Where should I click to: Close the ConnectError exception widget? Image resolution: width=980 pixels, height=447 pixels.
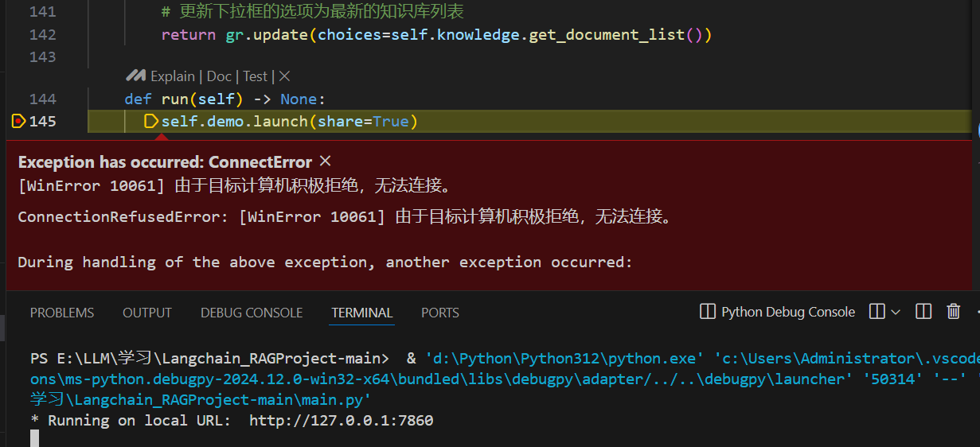325,161
